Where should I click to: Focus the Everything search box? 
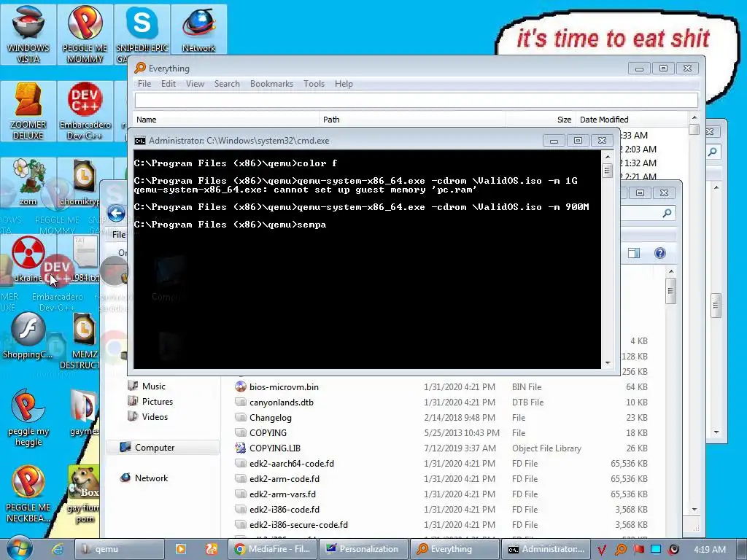point(417,100)
